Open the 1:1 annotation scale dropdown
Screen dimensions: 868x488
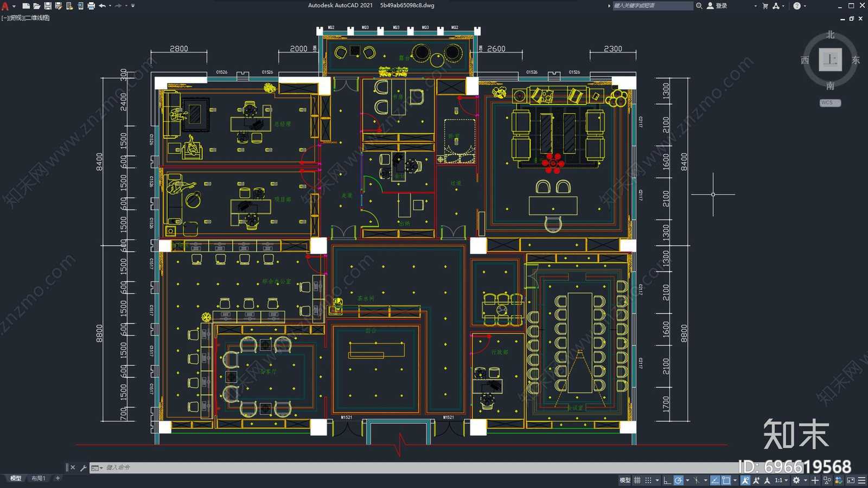[x=781, y=480]
